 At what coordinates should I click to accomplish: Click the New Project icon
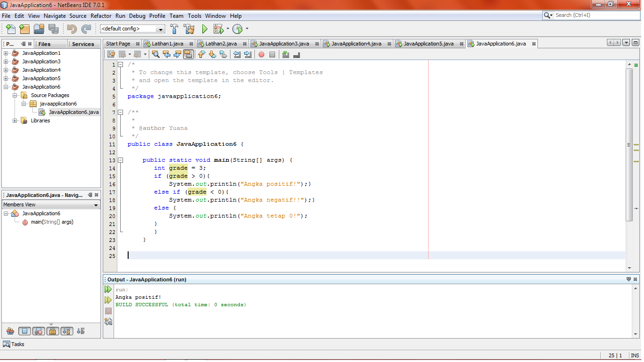[x=24, y=29]
